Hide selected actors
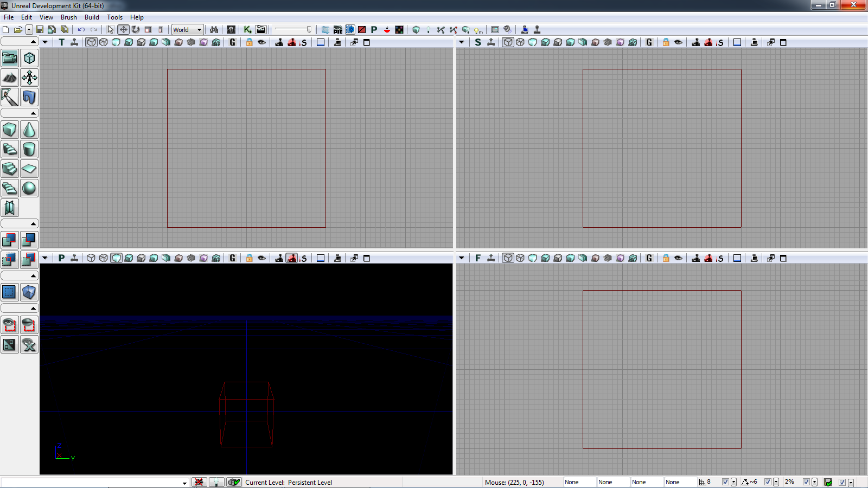This screenshot has height=488, width=868. 29,325
